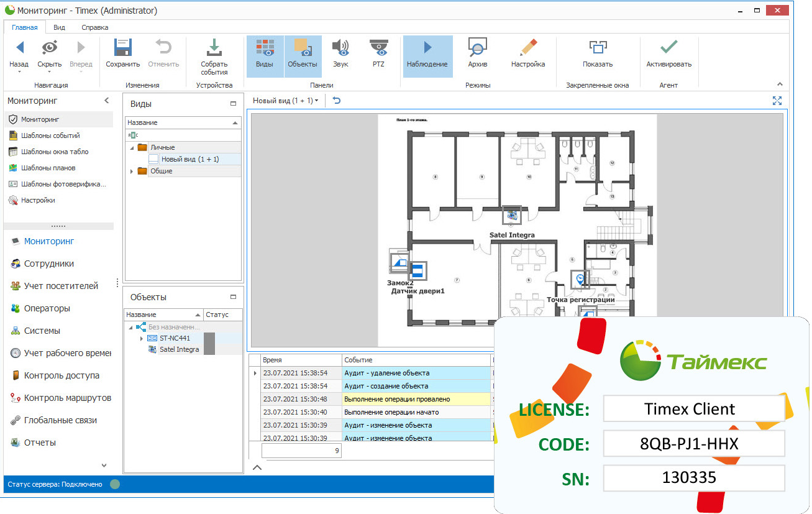Enter fullscreen using the expand arrows icon
Image resolution: width=812 pixels, height=514 pixels.
coord(777,101)
